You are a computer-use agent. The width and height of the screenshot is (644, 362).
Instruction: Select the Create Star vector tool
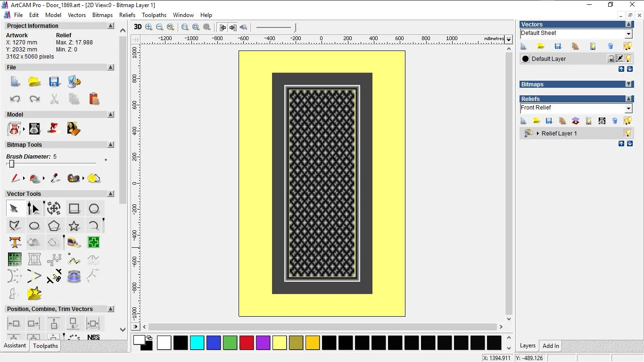(74, 225)
